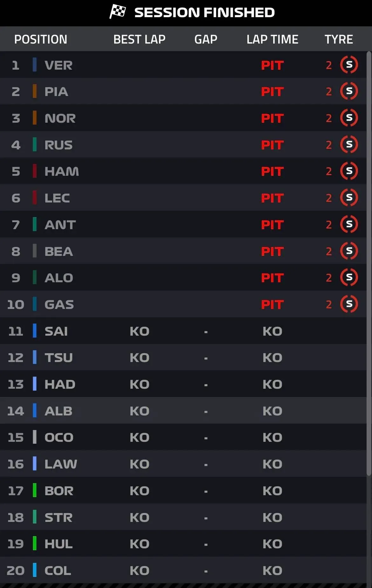Viewport: 372px width, 588px height.
Task: Click the soft tyre icon for PIA
Action: click(349, 92)
